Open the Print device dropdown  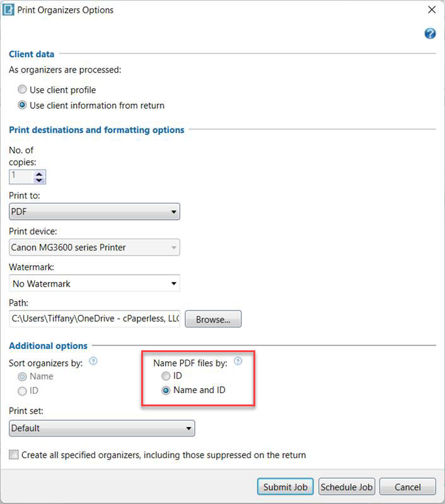171,247
